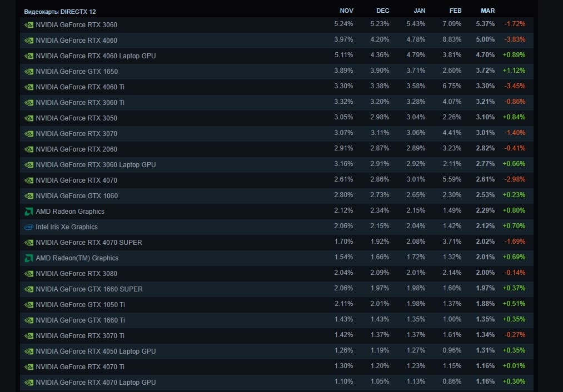This screenshot has height=392, width=563.
Task: Click the NVIDIA logo beside RTX 4070 Laptop GPU
Action: point(29,383)
